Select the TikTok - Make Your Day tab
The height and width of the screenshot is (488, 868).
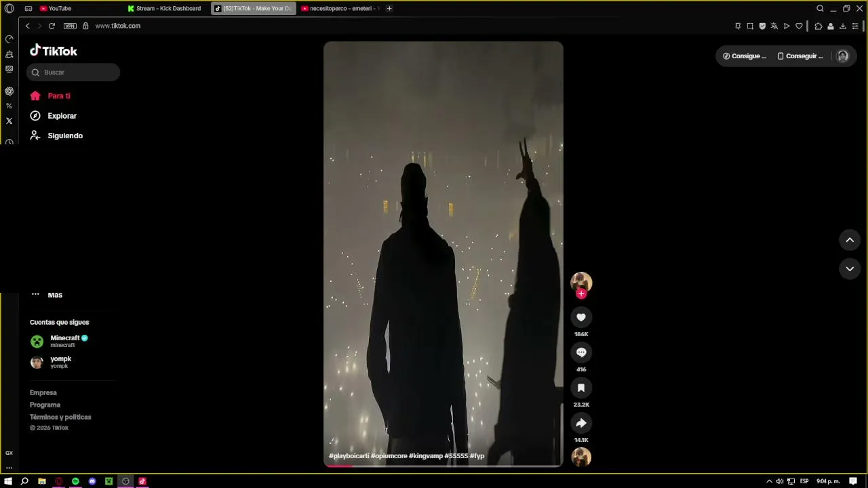254,9
